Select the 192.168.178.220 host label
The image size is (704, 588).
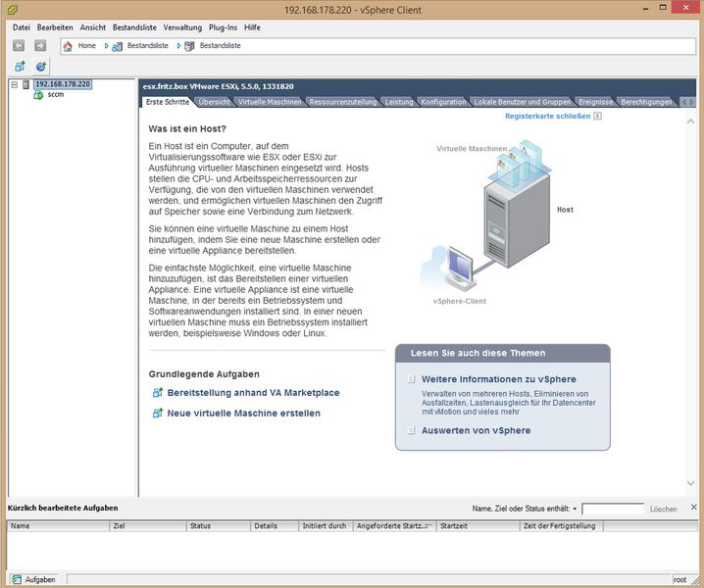pos(63,84)
